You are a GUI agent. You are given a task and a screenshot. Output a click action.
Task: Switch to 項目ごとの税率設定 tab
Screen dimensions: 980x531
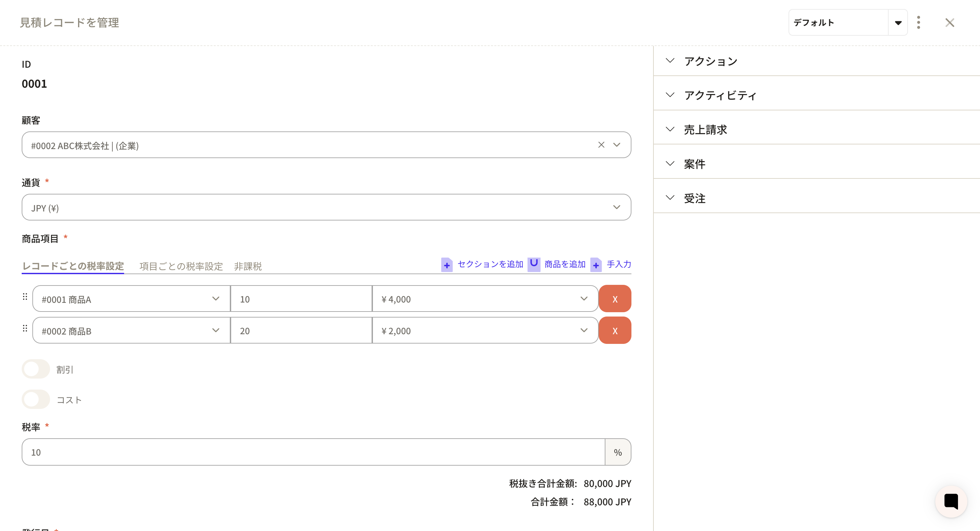click(181, 266)
